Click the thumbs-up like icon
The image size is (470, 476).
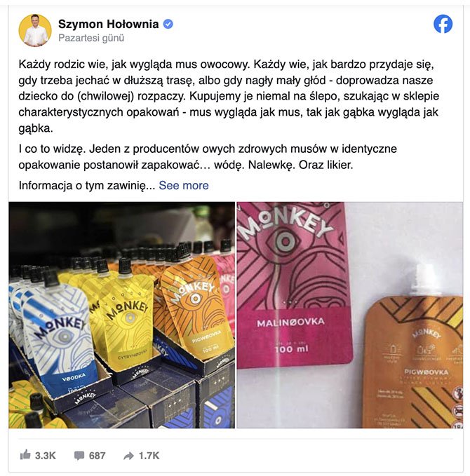pyautogui.click(x=25, y=455)
